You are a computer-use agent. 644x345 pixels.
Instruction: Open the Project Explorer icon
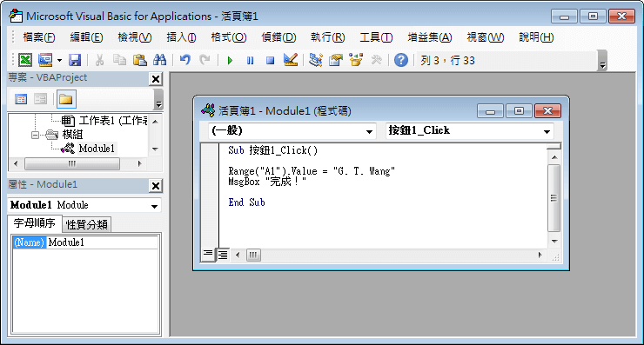click(x=315, y=60)
